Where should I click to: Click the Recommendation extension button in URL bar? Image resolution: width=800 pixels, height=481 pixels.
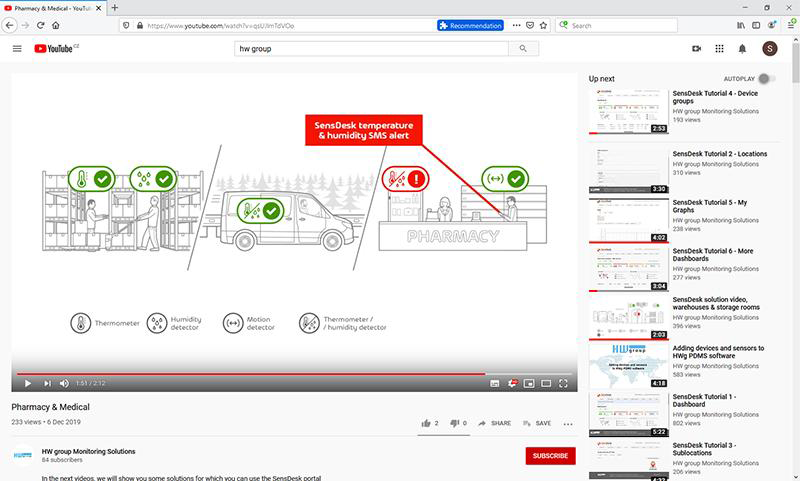pyautogui.click(x=470, y=26)
